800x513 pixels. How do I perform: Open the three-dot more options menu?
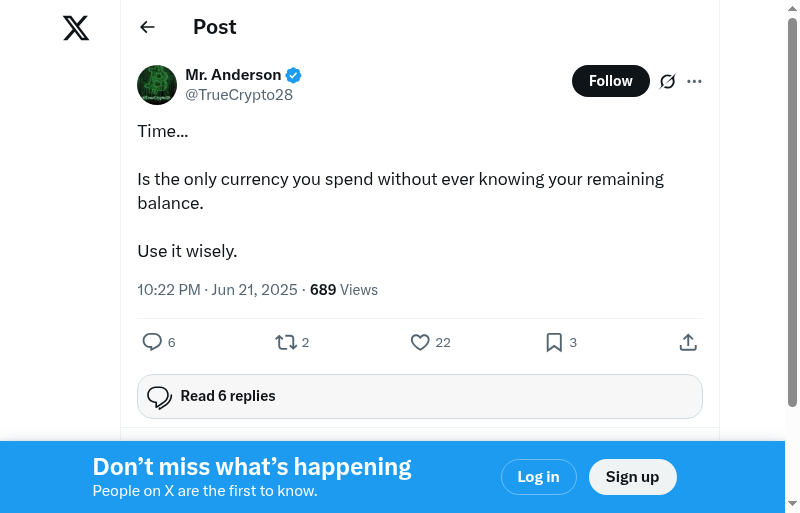coord(695,81)
